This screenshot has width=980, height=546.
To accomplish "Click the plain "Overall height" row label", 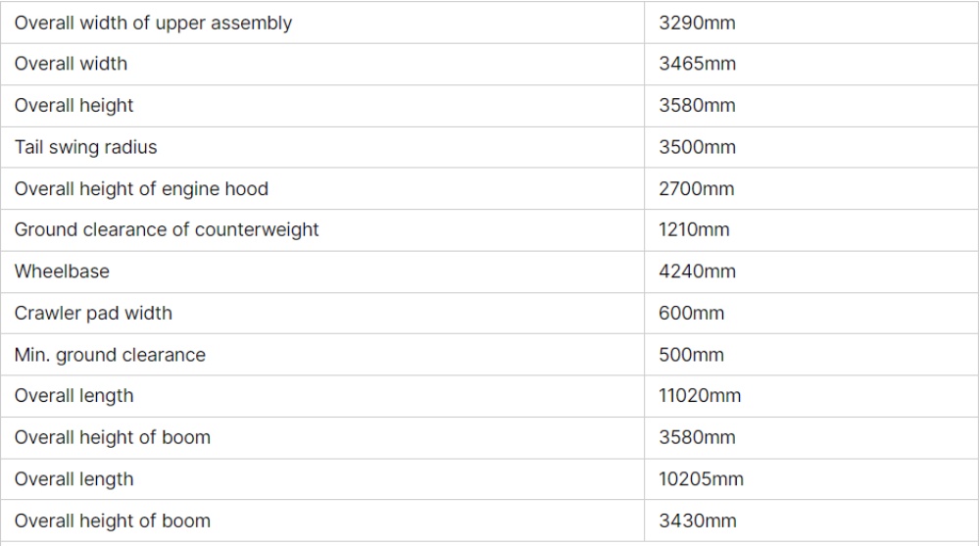I will (73, 106).
